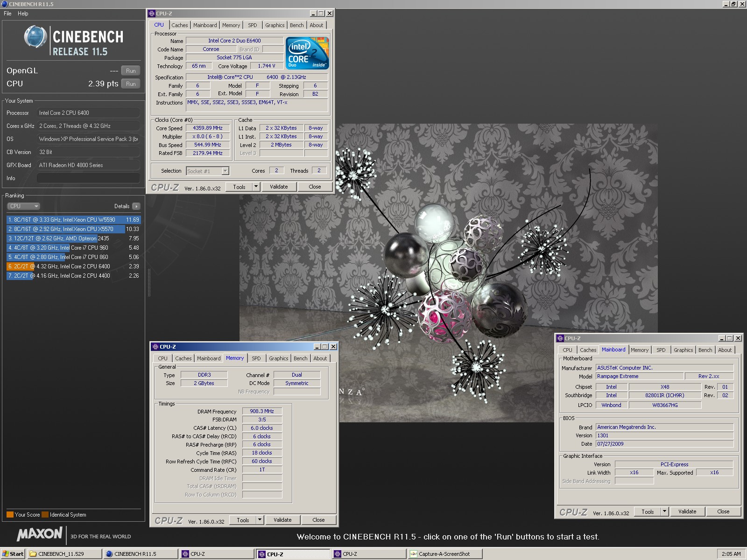This screenshot has height=560, width=747.
Task: Click Validate in top CPU-Z window
Action: tap(279, 187)
